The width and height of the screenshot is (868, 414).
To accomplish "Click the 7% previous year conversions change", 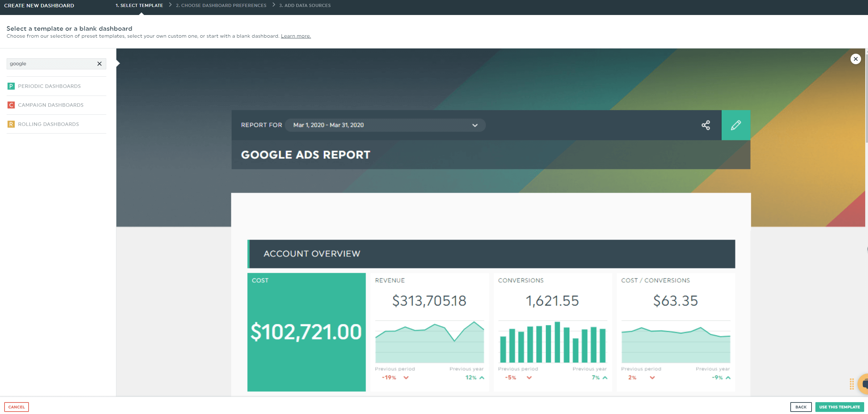I will (596, 378).
